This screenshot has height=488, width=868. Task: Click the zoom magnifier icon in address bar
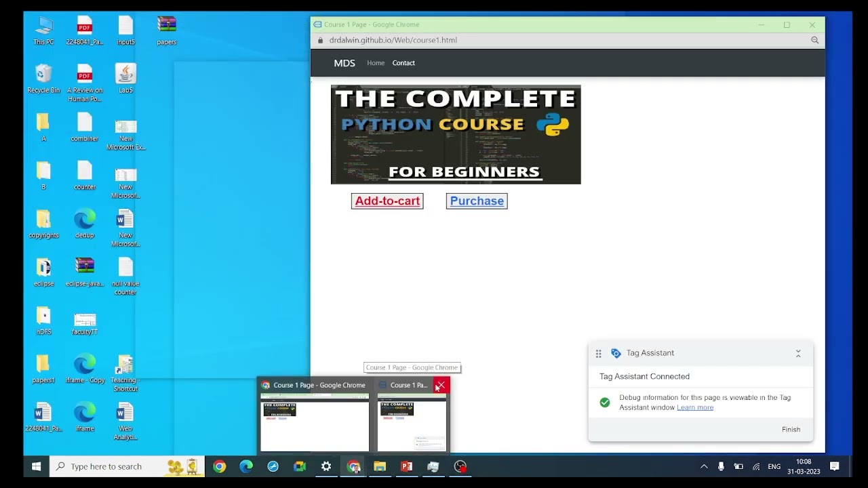pos(814,40)
